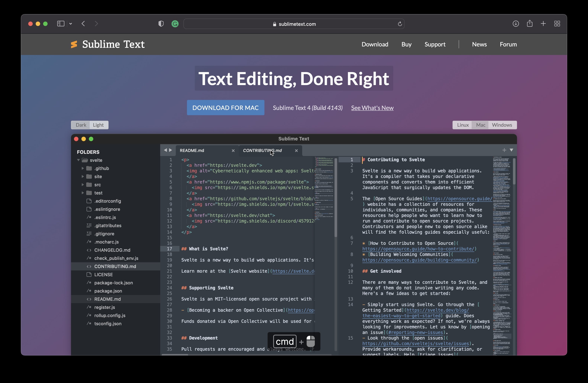This screenshot has width=588, height=383.
Task: Open .gitattributes file
Action: click(x=116, y=225)
